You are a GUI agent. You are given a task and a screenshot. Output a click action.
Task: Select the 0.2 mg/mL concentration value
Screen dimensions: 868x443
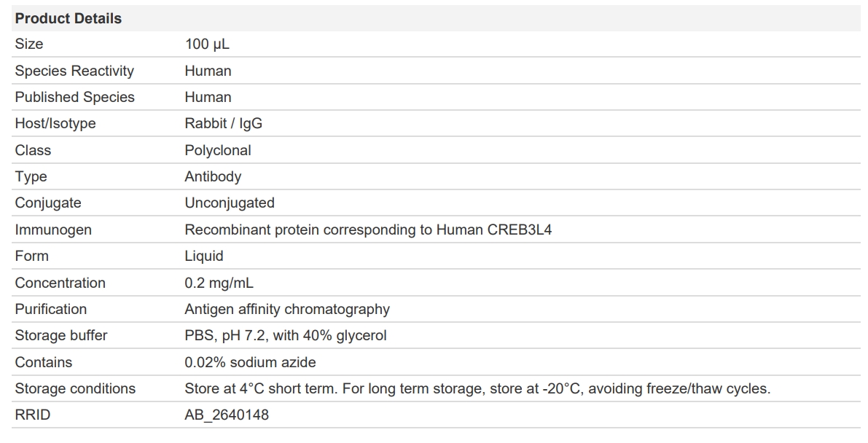tap(219, 283)
